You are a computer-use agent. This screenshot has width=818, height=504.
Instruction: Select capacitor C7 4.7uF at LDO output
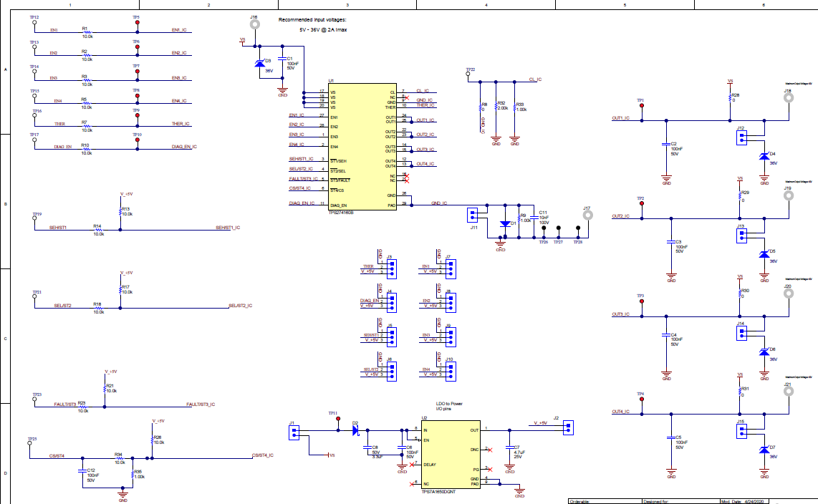tap(509, 447)
